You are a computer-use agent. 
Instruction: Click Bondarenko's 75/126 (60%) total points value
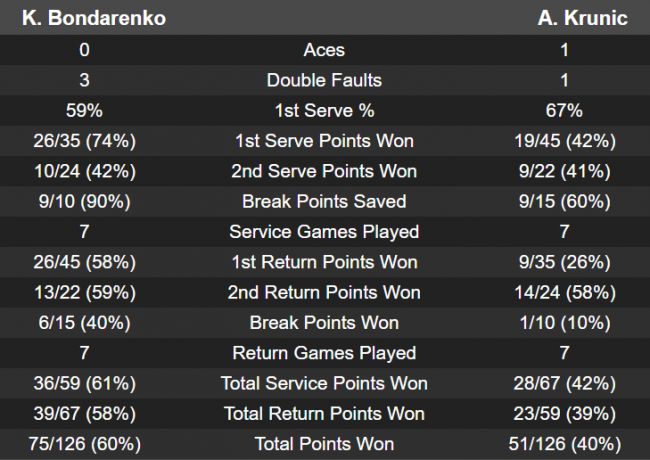[x=85, y=444]
